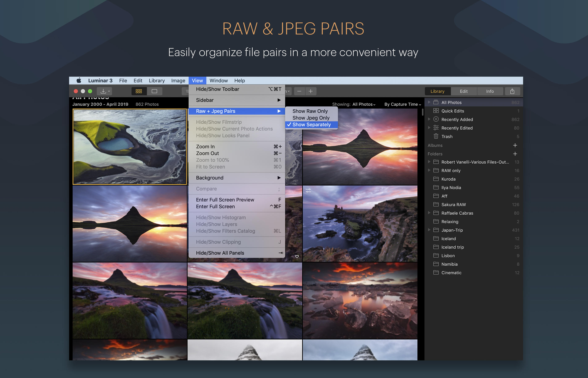Click the All Photos library item
The height and width of the screenshot is (378, 588).
tap(451, 102)
